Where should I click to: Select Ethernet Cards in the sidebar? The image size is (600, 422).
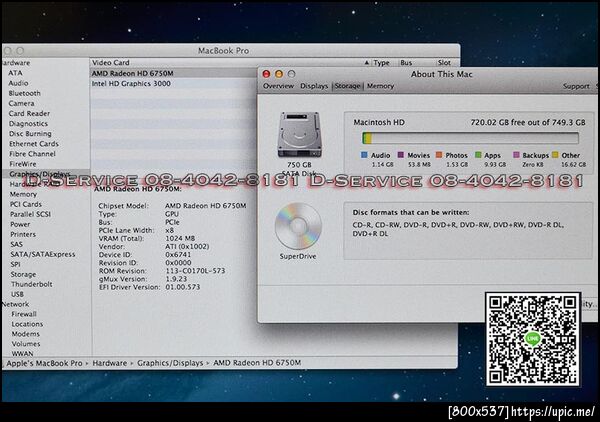click(x=34, y=144)
